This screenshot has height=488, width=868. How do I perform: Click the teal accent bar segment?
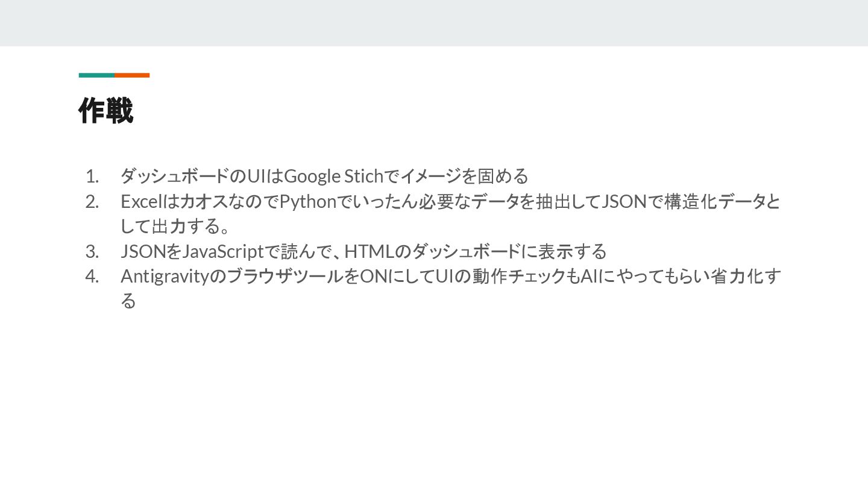click(96, 75)
